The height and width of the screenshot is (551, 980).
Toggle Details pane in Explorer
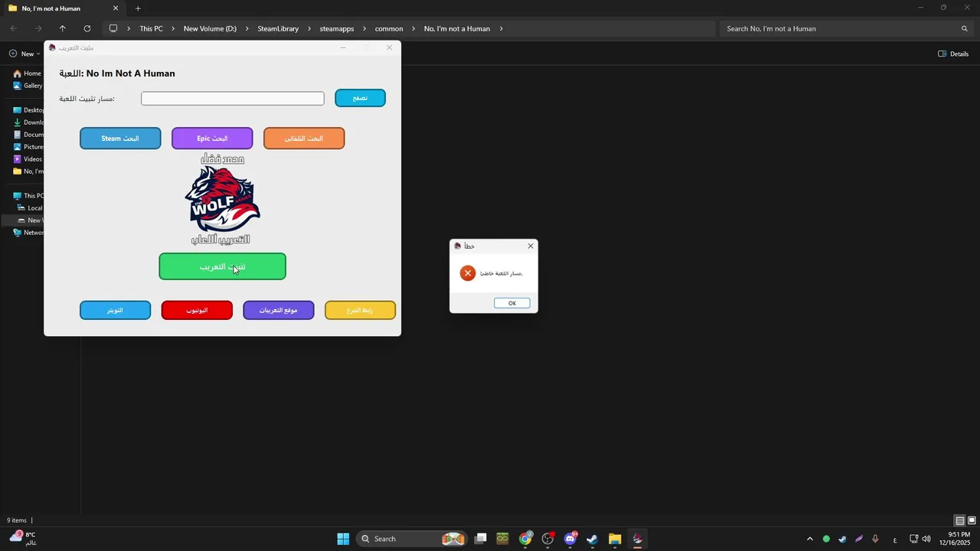(953, 54)
